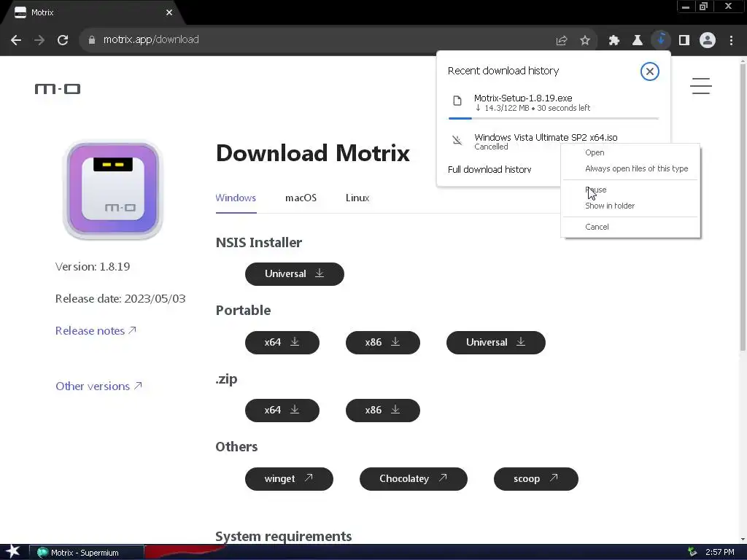747x560 pixels.
Task: Share this page using the share icon
Action: click(x=561, y=41)
